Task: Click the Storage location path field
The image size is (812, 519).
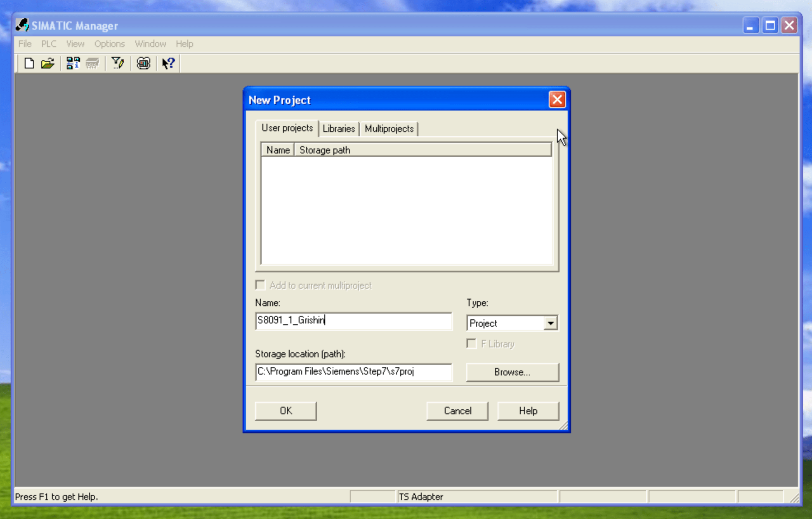Action: (x=354, y=372)
